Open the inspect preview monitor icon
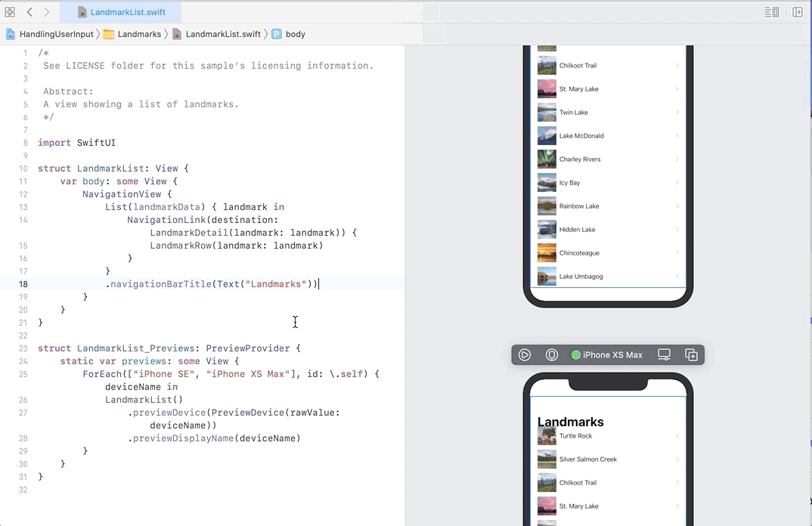The height and width of the screenshot is (526, 812). tap(664, 354)
